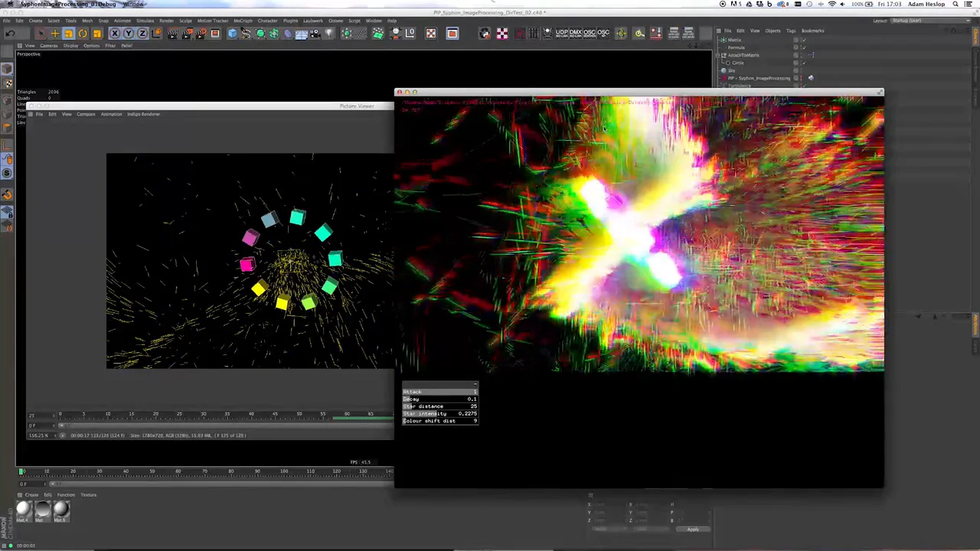Screen dimensions: 980x551
Task: Toggle the X axis lock
Action: 115,34
